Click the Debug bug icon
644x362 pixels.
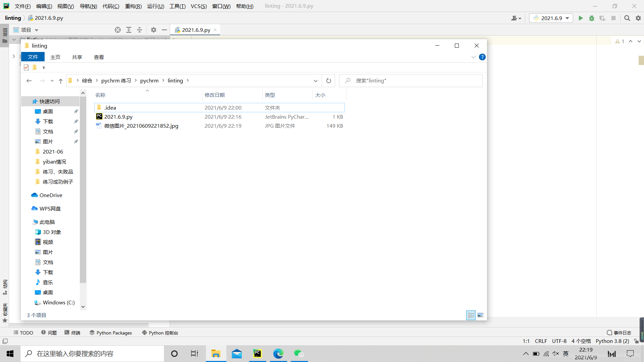click(592, 18)
